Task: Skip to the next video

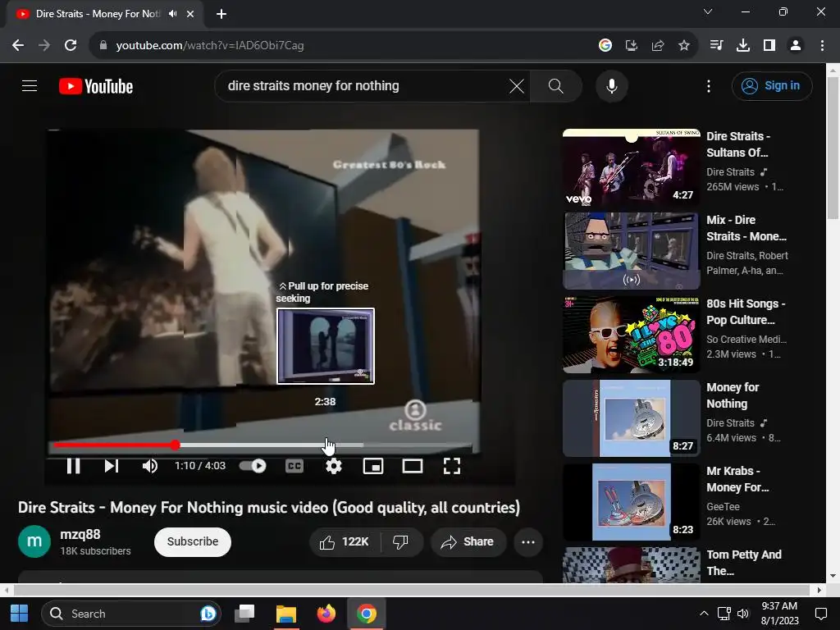Action: [x=111, y=466]
